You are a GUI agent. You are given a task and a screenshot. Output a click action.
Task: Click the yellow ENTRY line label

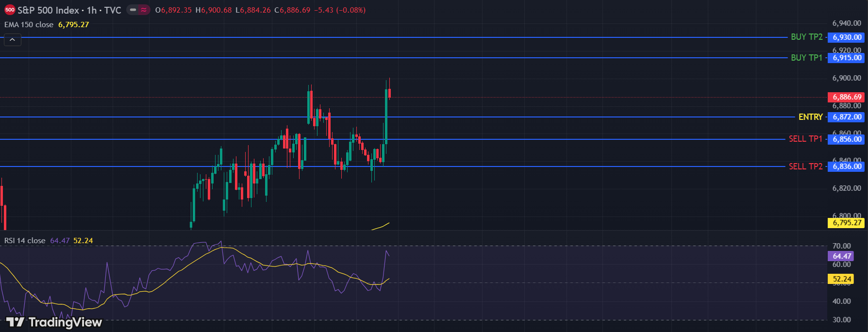[x=810, y=117]
